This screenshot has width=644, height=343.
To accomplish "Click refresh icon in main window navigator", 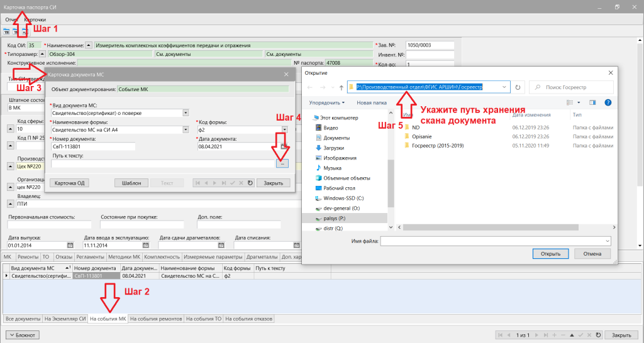I will coord(599,335).
